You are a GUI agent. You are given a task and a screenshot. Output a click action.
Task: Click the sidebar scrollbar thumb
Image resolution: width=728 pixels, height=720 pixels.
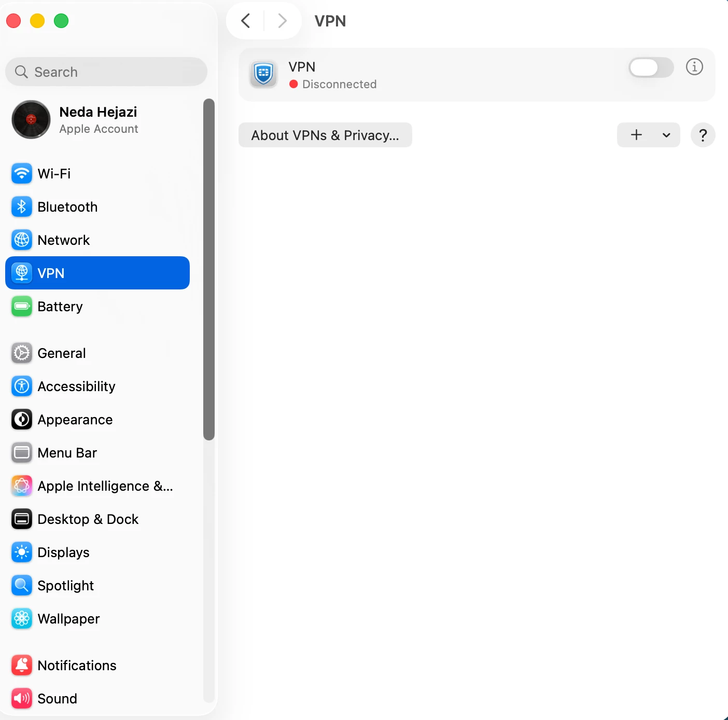click(x=209, y=270)
